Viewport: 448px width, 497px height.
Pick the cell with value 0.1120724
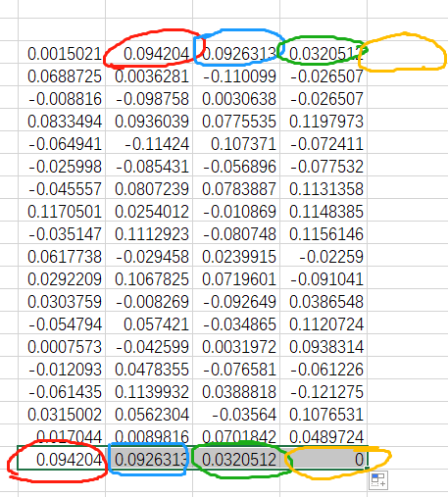tap(324, 323)
